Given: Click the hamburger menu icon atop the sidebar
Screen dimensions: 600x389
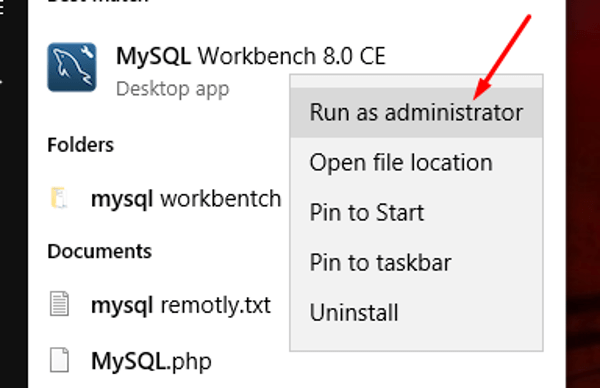Looking at the screenshot, I should click(x=2, y=8).
